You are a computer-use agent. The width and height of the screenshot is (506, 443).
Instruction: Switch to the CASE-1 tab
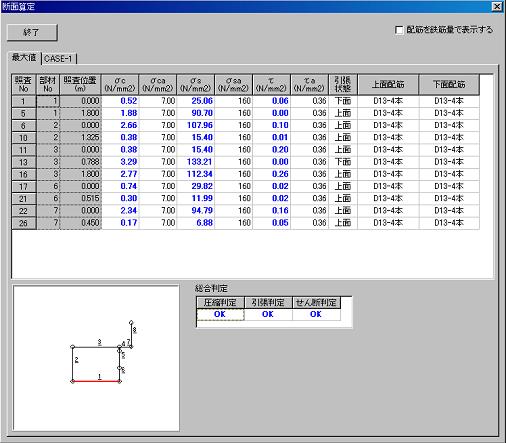(58, 59)
